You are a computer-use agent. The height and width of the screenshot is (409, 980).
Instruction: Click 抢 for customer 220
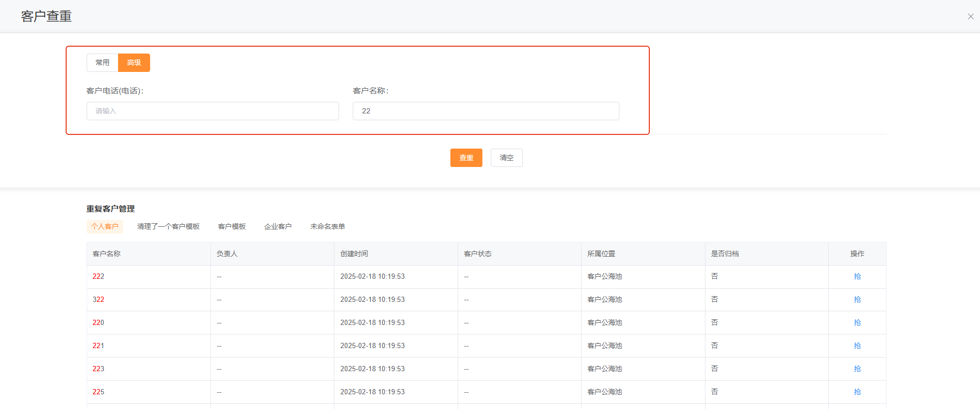pyautogui.click(x=857, y=322)
